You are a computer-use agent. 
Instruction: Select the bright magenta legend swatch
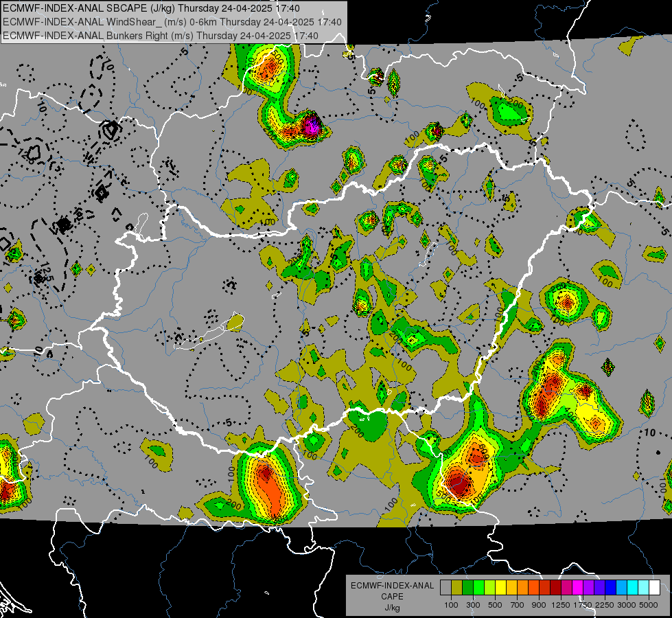pos(578,588)
